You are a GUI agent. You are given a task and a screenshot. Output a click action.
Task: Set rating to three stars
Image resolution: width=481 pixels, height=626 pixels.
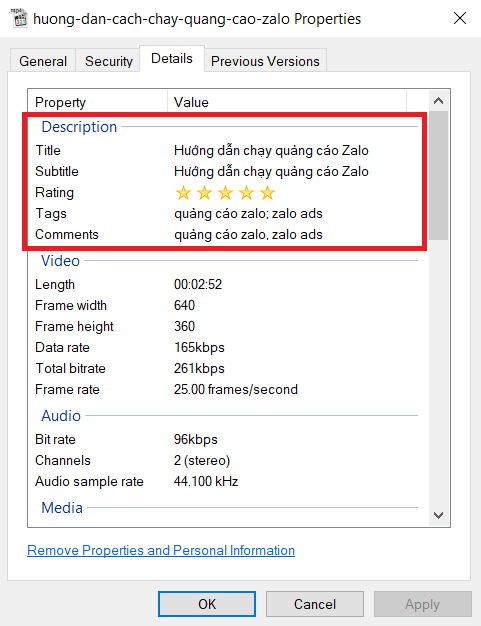(226, 193)
